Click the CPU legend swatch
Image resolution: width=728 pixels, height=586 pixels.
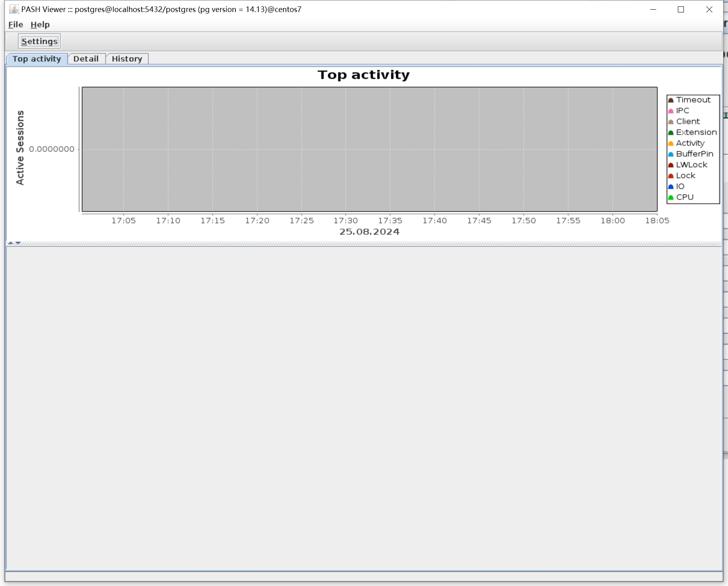(671, 198)
